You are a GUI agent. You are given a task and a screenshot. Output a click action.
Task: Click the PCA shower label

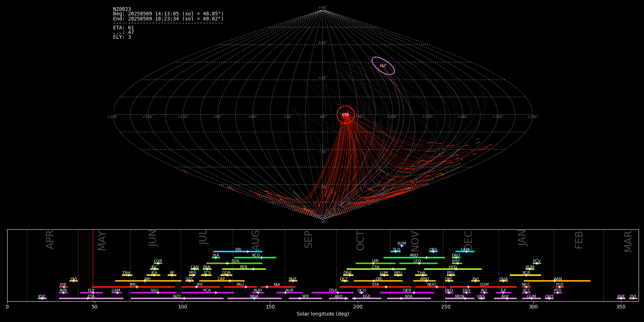[x=207, y=291]
